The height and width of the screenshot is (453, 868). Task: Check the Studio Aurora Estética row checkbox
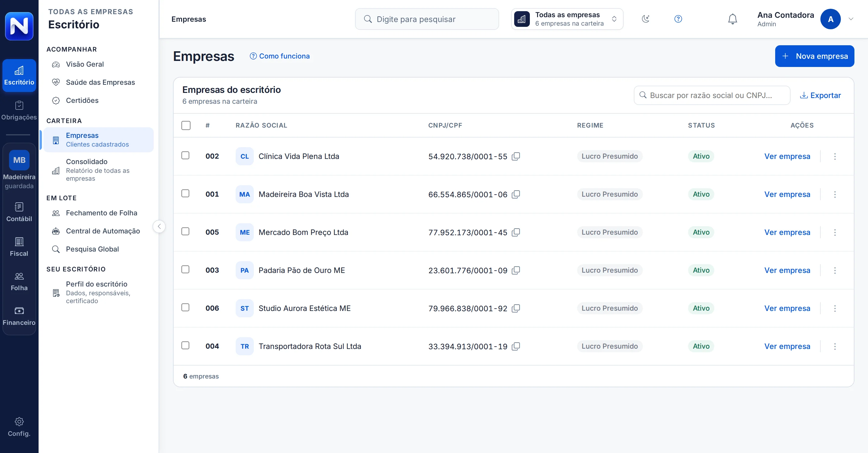point(185,308)
